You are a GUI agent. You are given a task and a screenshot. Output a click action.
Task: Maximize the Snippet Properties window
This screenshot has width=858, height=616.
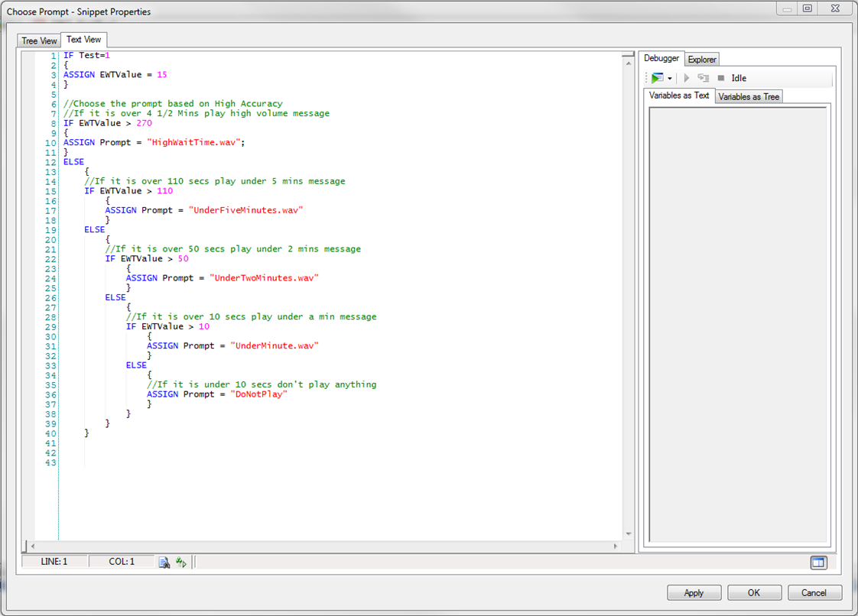807,8
